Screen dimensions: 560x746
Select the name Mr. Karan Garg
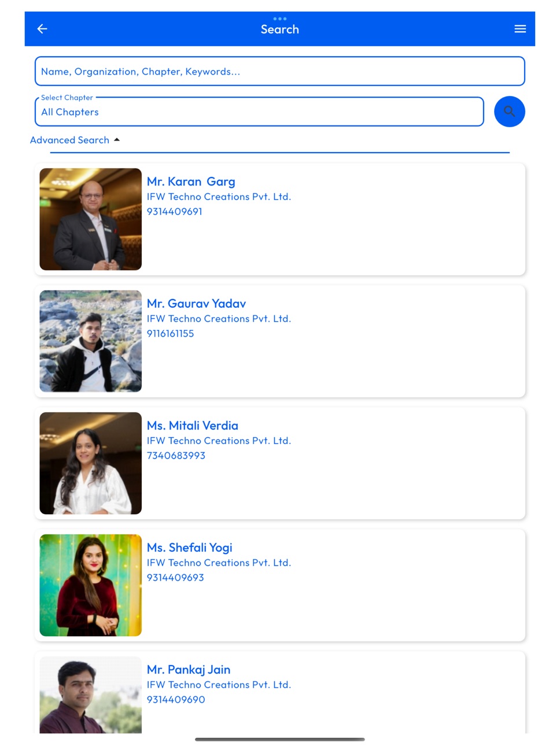(x=191, y=182)
